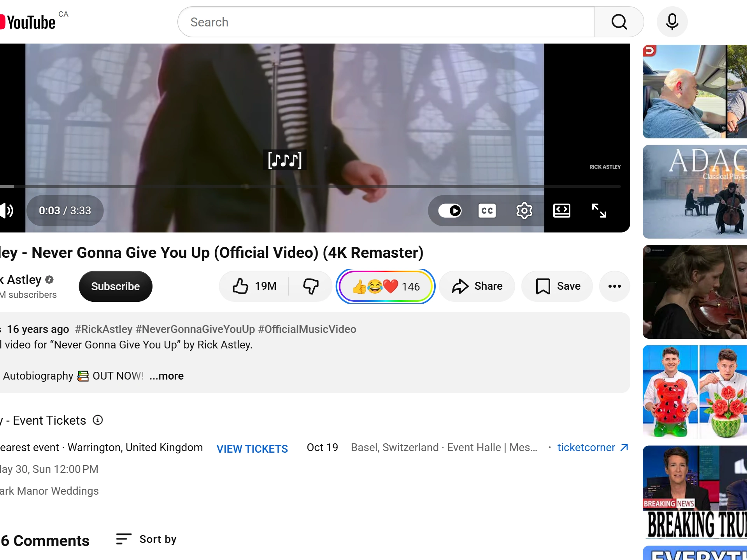Click the Oct 19 event date

322,448
